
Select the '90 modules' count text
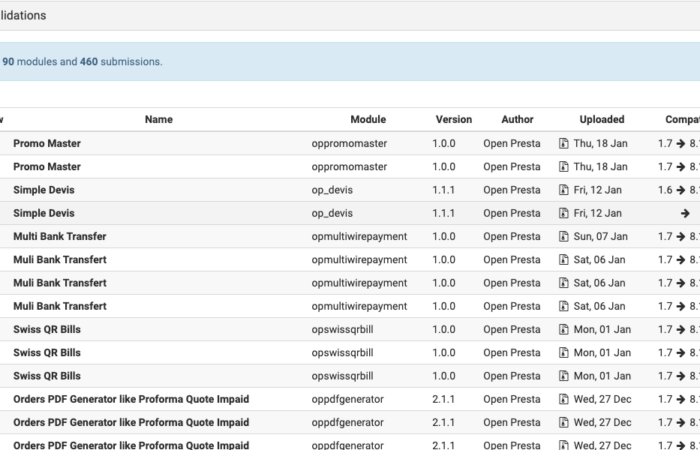click(x=28, y=62)
